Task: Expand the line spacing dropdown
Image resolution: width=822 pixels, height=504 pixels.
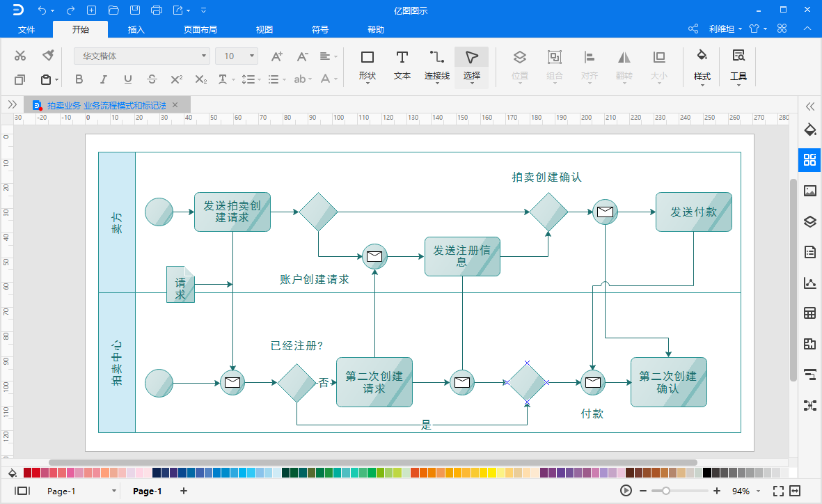Action: (259, 80)
